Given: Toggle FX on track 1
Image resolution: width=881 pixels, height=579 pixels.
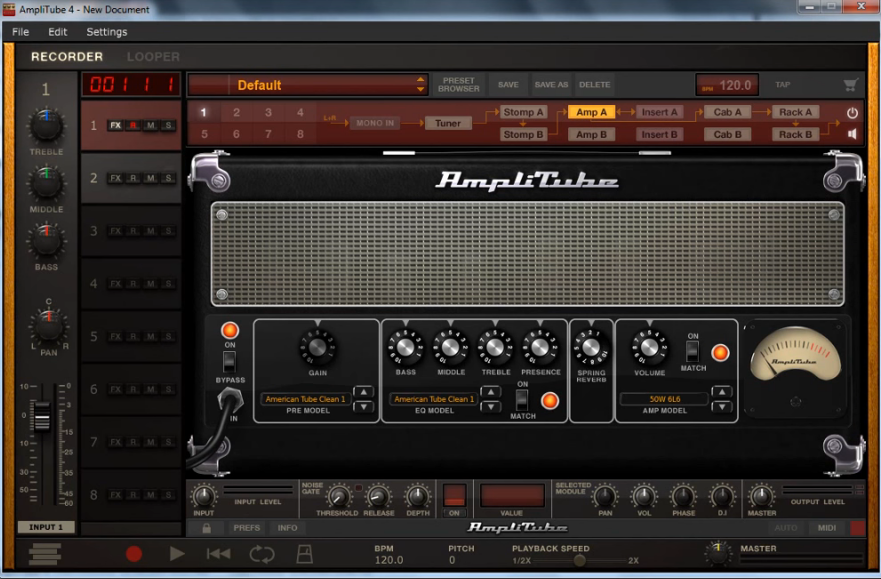Looking at the screenshot, I should (x=116, y=125).
